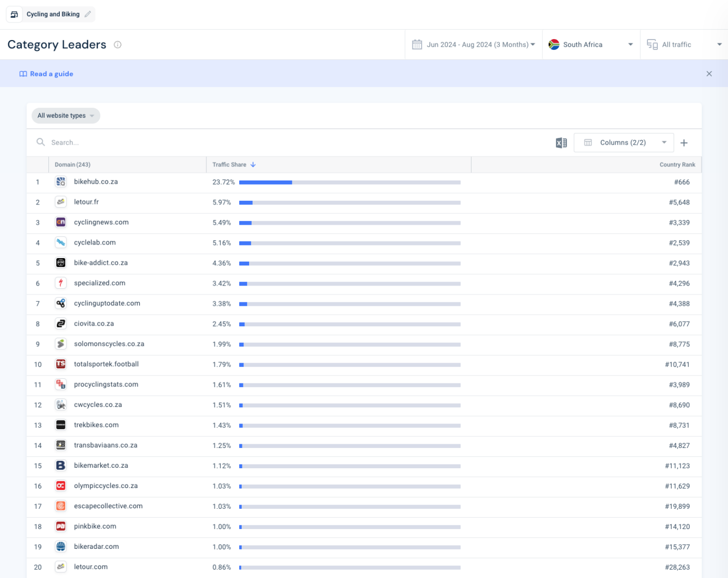Click the cyclingnews.com site icon
The image size is (728, 578).
point(61,222)
